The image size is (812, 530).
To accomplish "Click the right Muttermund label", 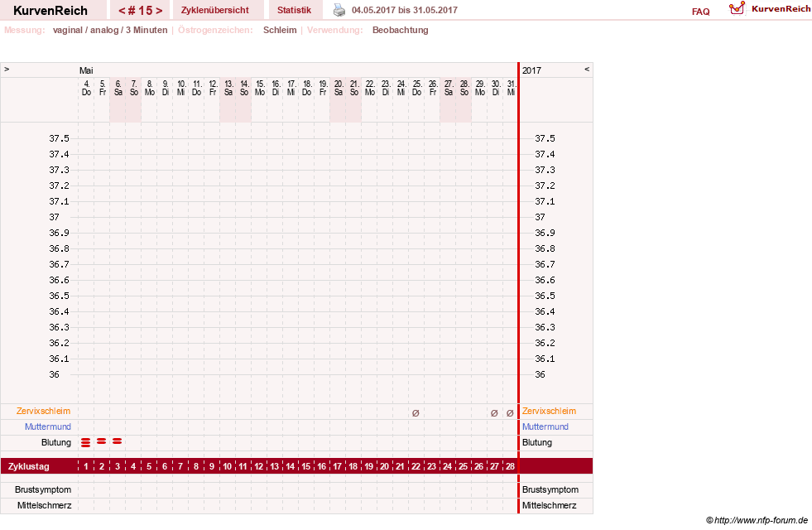I will click(x=545, y=426).
